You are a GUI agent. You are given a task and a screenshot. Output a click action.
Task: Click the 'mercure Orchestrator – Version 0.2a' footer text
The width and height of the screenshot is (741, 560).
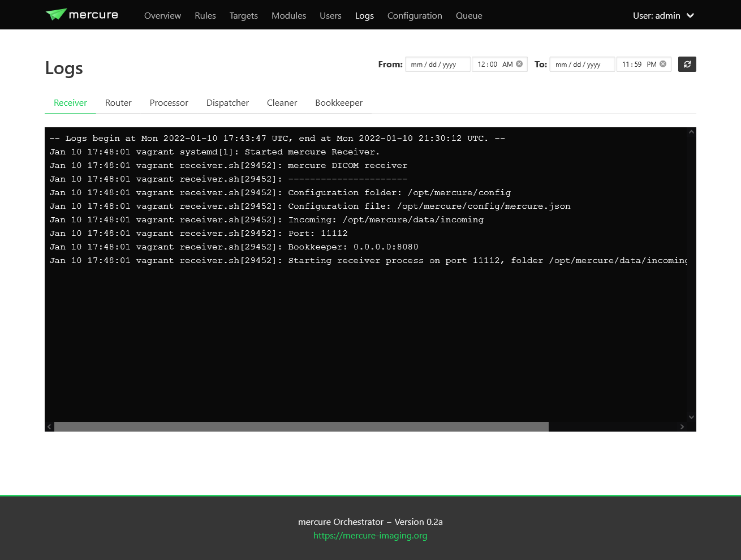(370, 522)
